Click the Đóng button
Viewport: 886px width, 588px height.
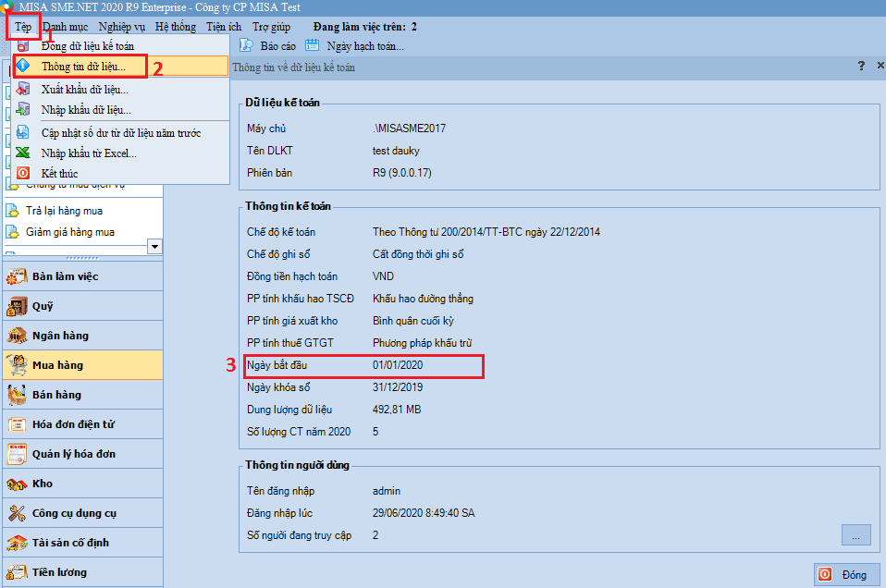[846, 574]
